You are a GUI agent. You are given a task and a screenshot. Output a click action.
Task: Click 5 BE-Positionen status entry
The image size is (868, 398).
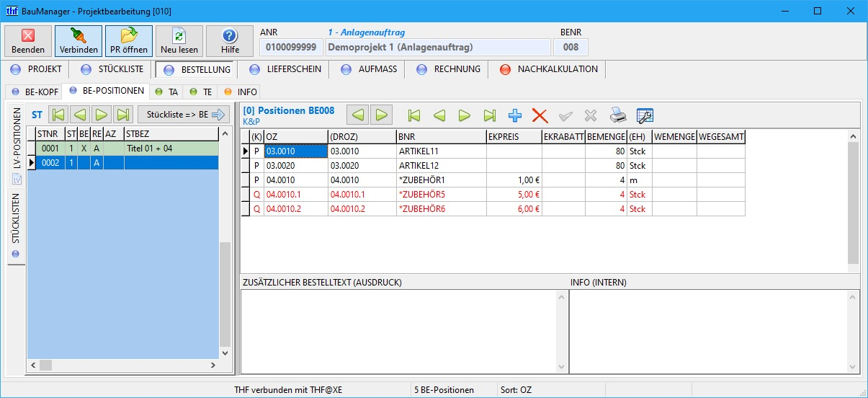tap(444, 390)
